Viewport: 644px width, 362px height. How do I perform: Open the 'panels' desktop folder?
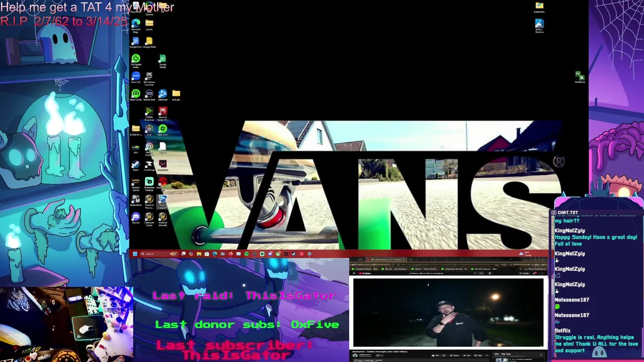pyautogui.click(x=149, y=25)
